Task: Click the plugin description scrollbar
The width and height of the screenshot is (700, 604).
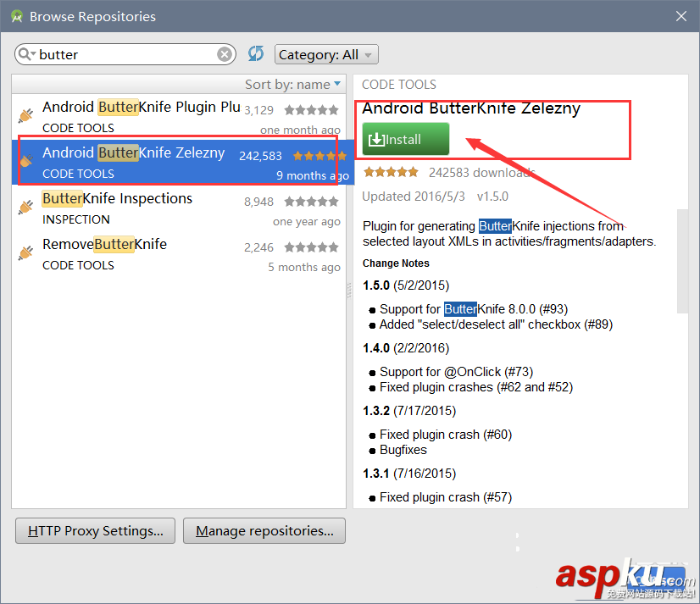Action: coord(682,261)
